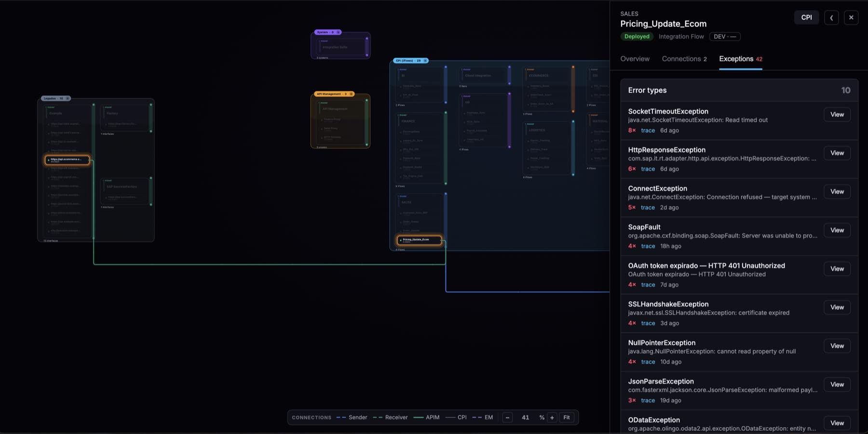This screenshot has width=868, height=434.
Task: Collapse the Legados group badge icon
Action: [68, 98]
